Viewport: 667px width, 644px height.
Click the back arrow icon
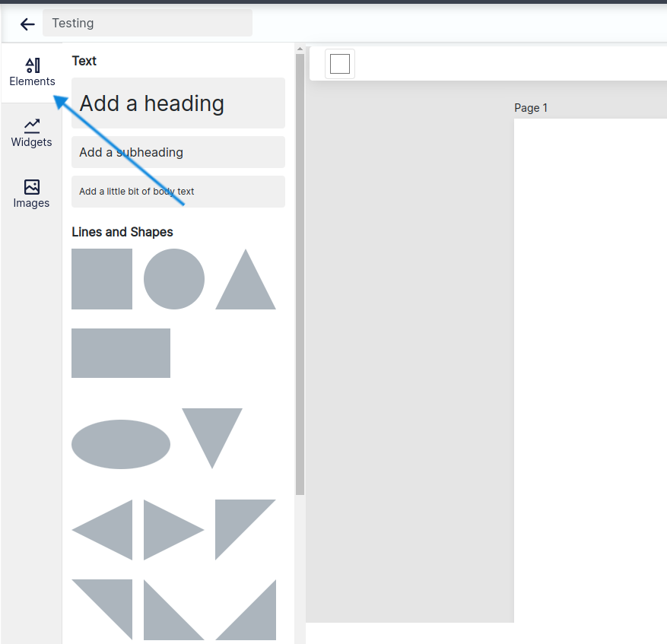(x=27, y=24)
